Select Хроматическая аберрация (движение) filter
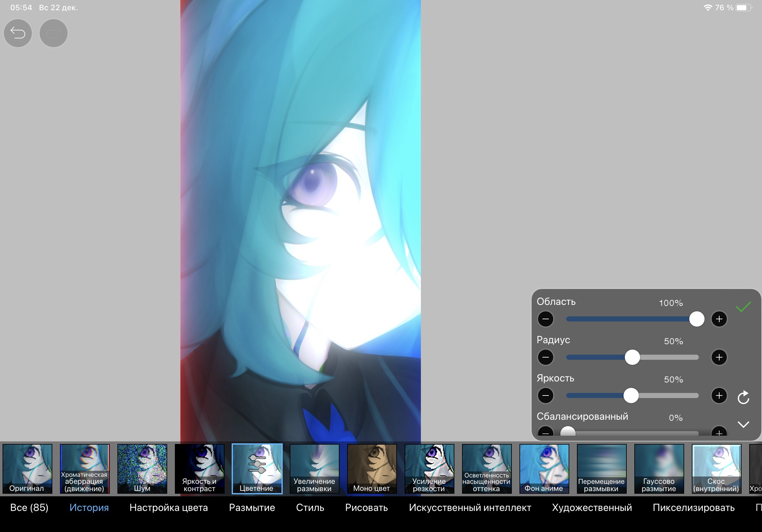 tap(85, 469)
